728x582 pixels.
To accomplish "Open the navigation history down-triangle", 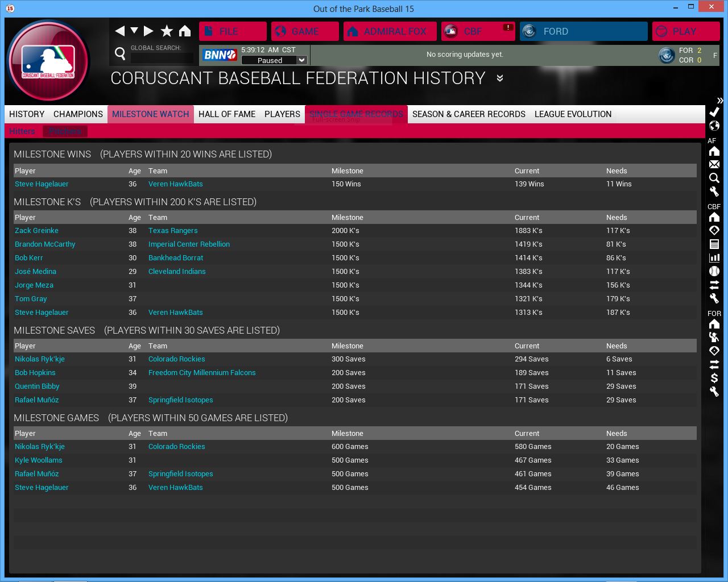I will (x=134, y=31).
